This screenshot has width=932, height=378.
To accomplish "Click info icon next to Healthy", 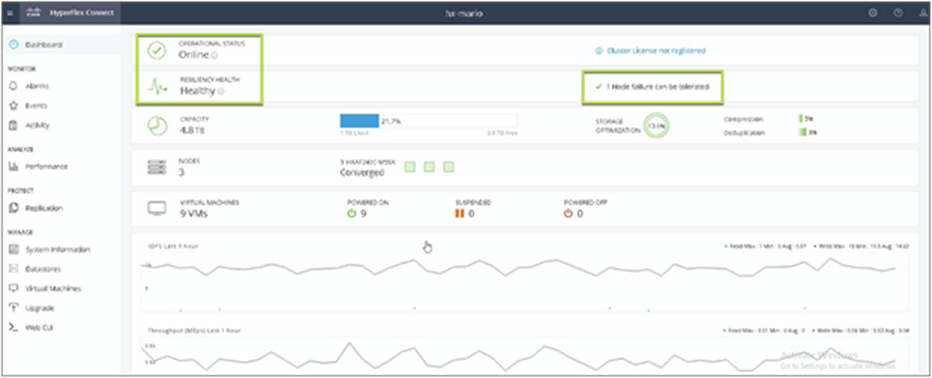I will [221, 92].
